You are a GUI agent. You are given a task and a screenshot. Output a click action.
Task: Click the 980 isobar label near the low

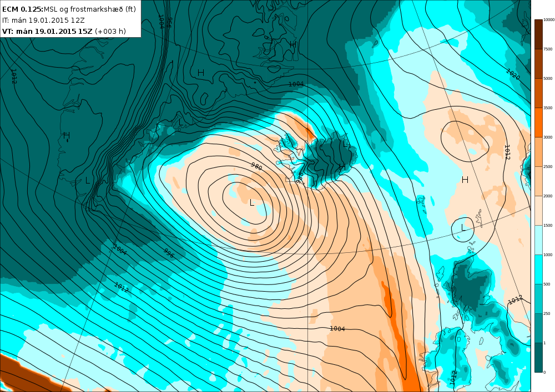pos(256,166)
